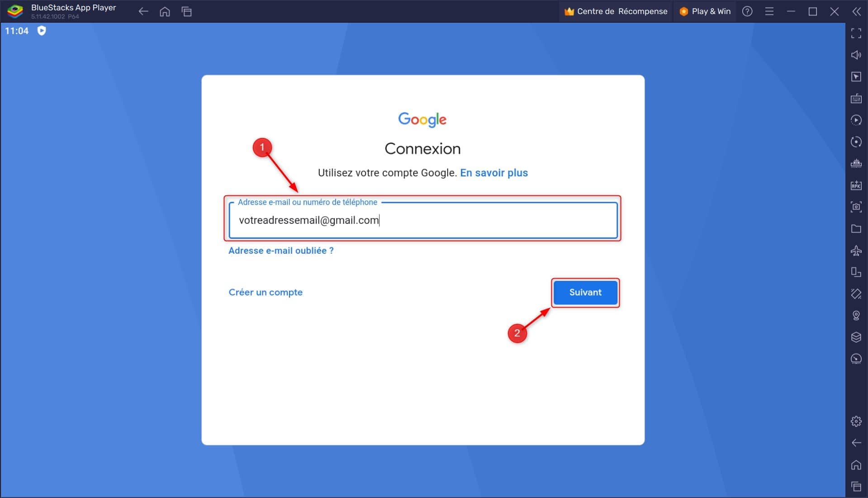Image resolution: width=868 pixels, height=498 pixels.
Task: Maximize the BlueStacks window
Action: click(812, 11)
